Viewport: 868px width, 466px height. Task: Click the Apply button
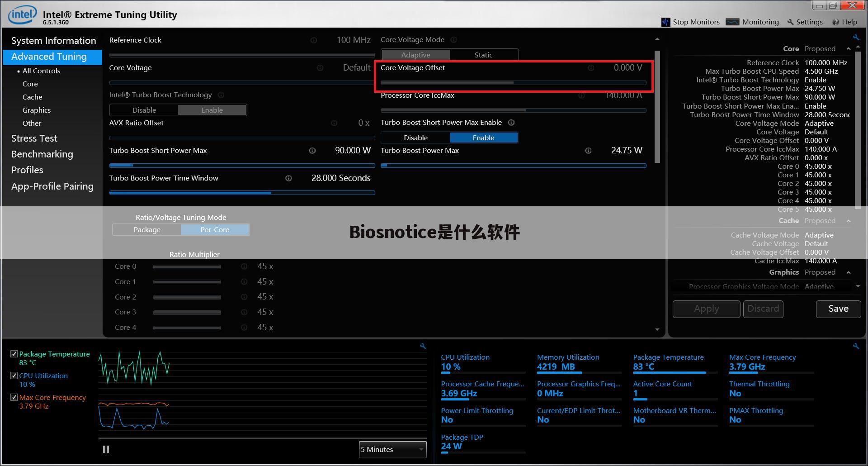coord(706,309)
